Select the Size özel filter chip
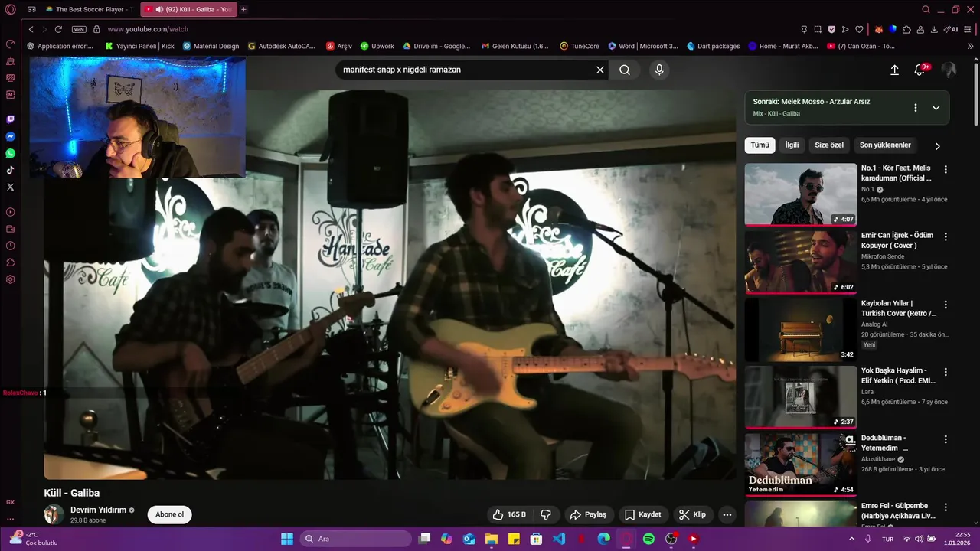The width and height of the screenshot is (980, 551). [829, 145]
